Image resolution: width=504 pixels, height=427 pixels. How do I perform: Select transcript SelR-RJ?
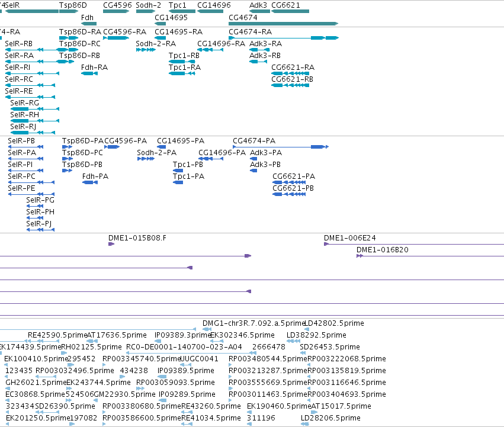33,133
